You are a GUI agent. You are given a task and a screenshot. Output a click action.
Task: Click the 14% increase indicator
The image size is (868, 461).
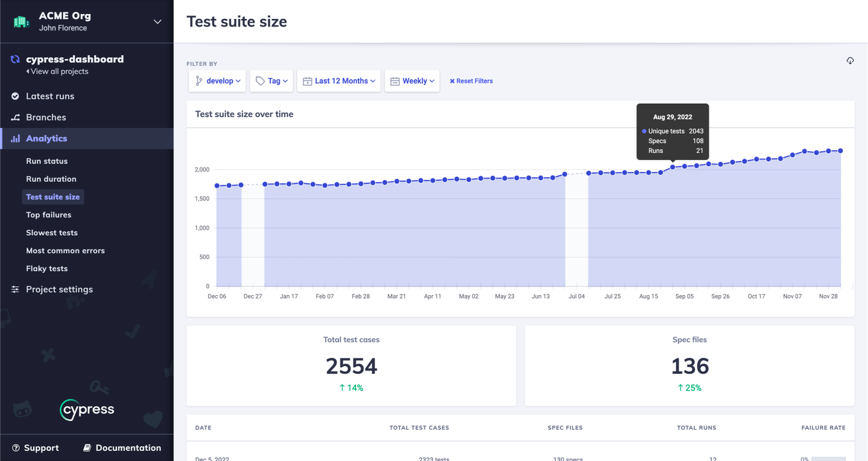coord(351,388)
